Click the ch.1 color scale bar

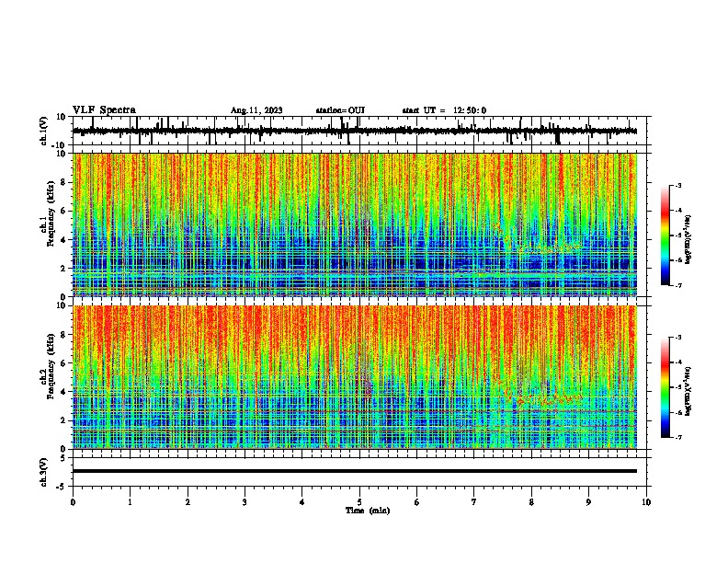665,236
